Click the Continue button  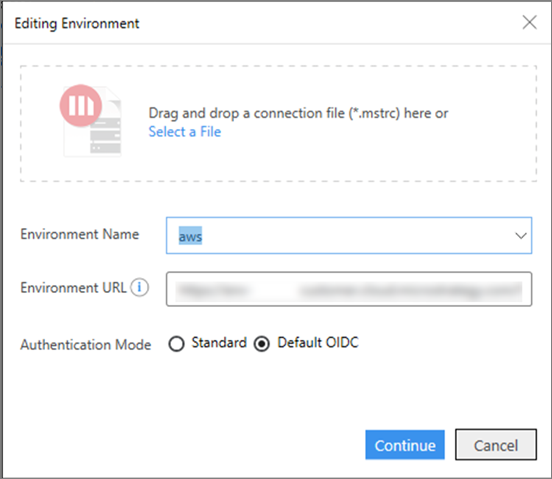click(x=405, y=445)
